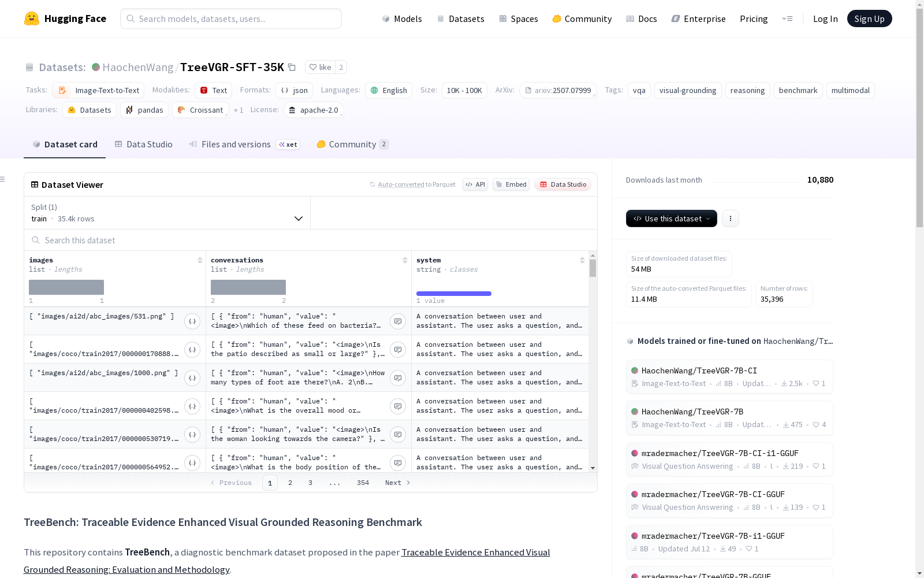Sort by the images column
924x578 pixels.
(200, 260)
